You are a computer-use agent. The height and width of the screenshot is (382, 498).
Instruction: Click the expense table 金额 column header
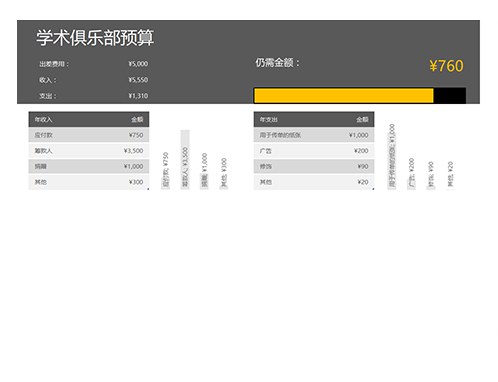(362, 119)
